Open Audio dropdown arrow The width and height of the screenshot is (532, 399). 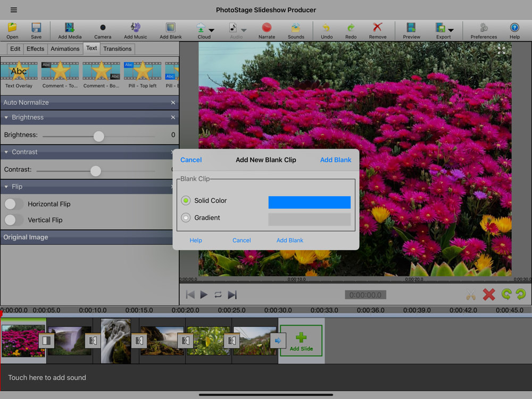click(244, 30)
